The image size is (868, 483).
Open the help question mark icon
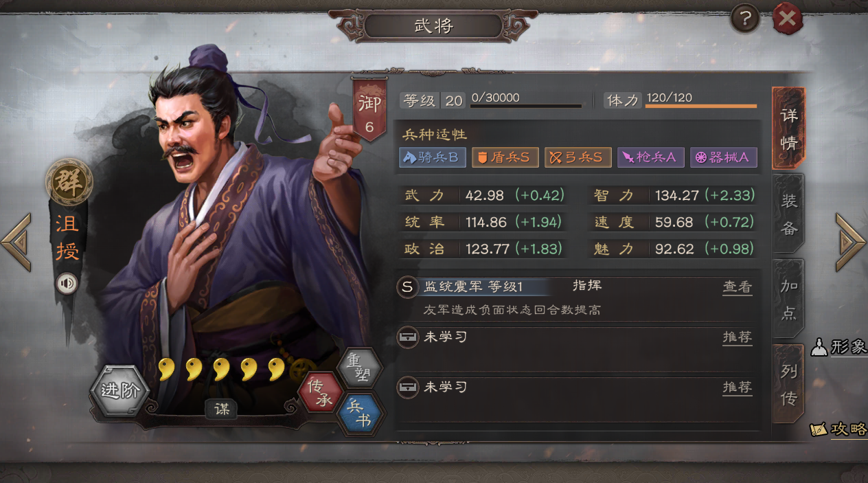click(x=744, y=19)
